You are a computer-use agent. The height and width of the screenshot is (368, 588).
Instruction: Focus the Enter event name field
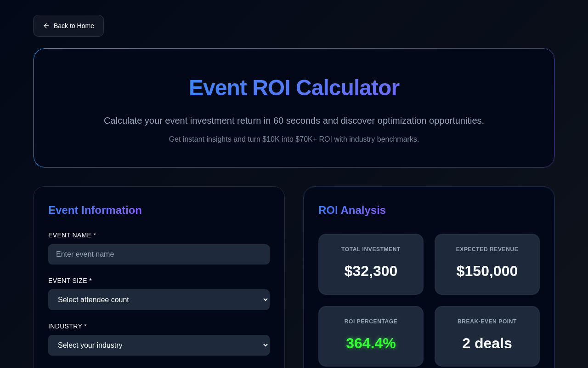tap(158, 254)
